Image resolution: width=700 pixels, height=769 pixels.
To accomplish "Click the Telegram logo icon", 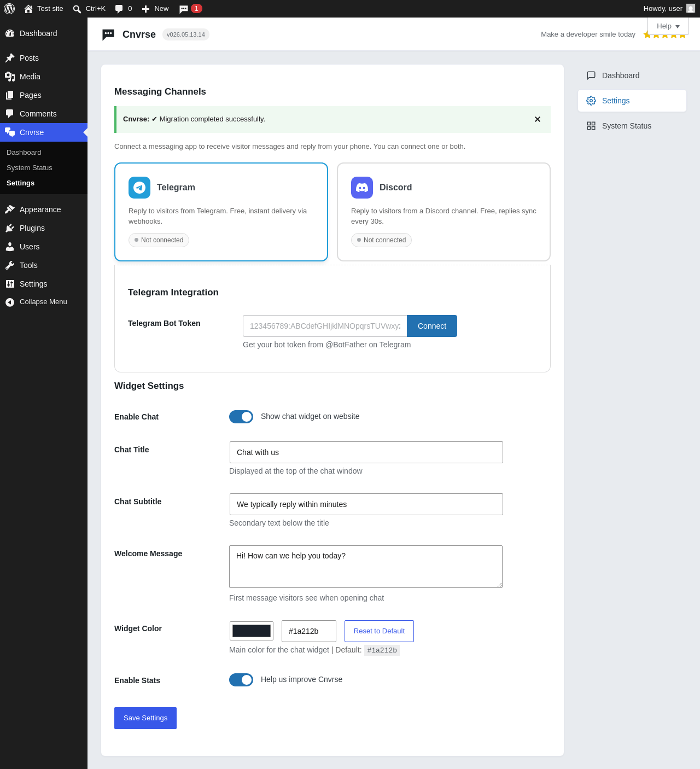I will click(x=139, y=188).
